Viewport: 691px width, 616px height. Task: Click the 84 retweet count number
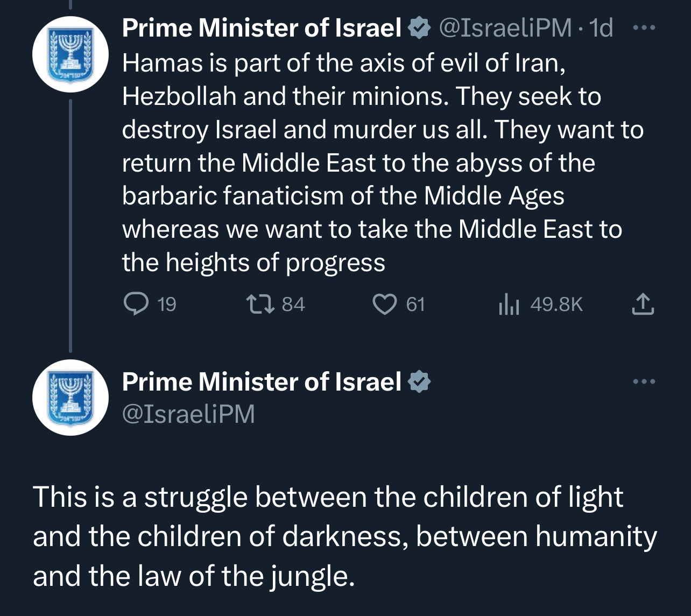tap(294, 305)
